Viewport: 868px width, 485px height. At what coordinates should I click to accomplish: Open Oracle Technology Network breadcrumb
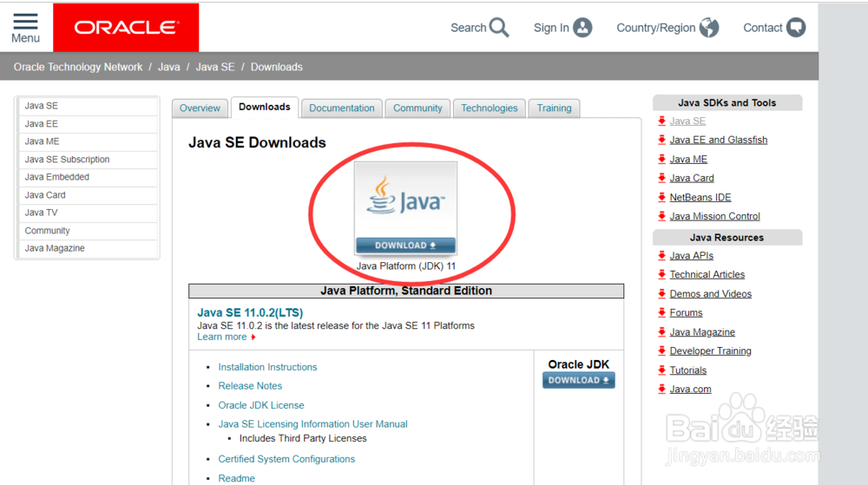point(78,67)
